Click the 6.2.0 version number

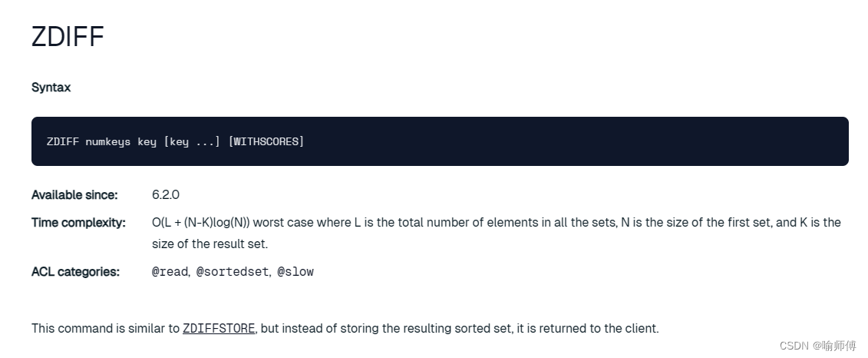coord(166,194)
